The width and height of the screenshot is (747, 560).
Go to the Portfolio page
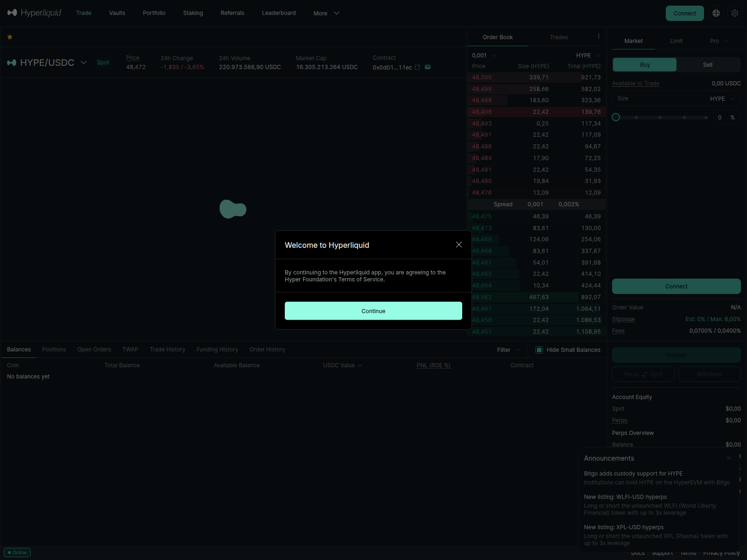pos(154,13)
